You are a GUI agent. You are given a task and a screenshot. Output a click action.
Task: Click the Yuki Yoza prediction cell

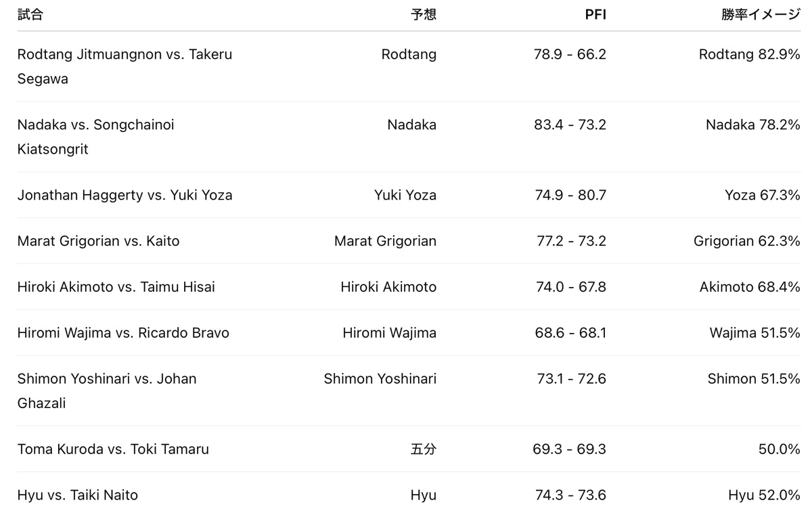pyautogui.click(x=405, y=195)
